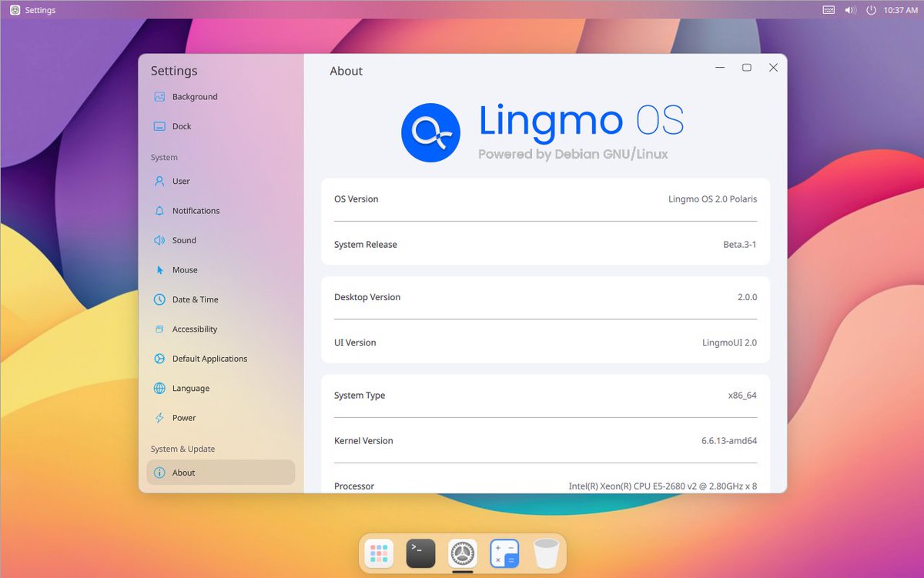The width and height of the screenshot is (924, 578).
Task: Click the power icon in the top panel
Action: (x=872, y=10)
